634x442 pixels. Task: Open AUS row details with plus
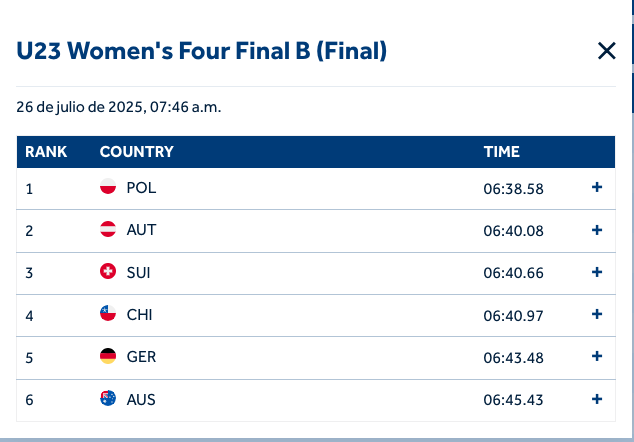(597, 399)
